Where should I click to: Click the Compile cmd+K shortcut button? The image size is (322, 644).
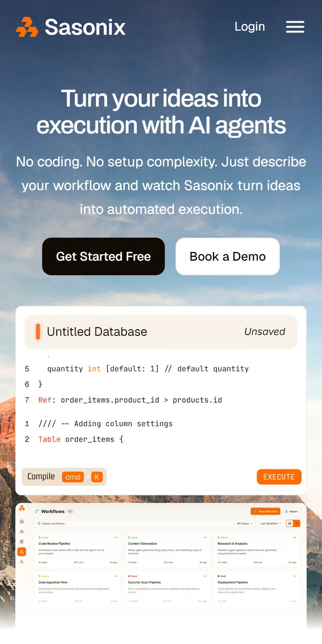pyautogui.click(x=64, y=477)
